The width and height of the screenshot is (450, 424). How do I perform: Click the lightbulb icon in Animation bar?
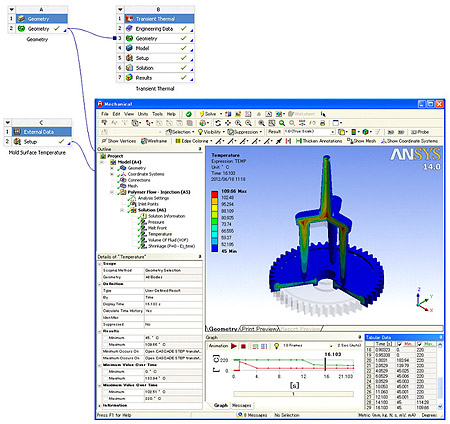[276, 346]
